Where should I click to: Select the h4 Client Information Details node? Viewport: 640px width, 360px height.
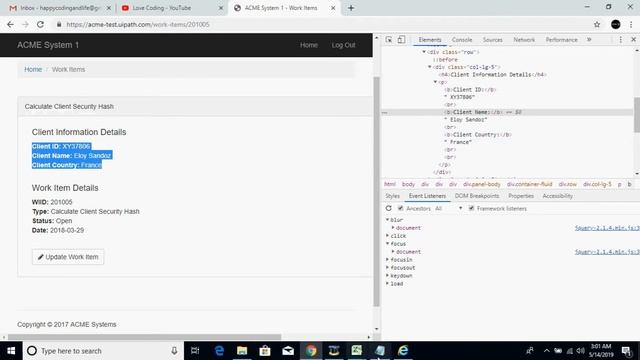pyautogui.click(x=492, y=74)
